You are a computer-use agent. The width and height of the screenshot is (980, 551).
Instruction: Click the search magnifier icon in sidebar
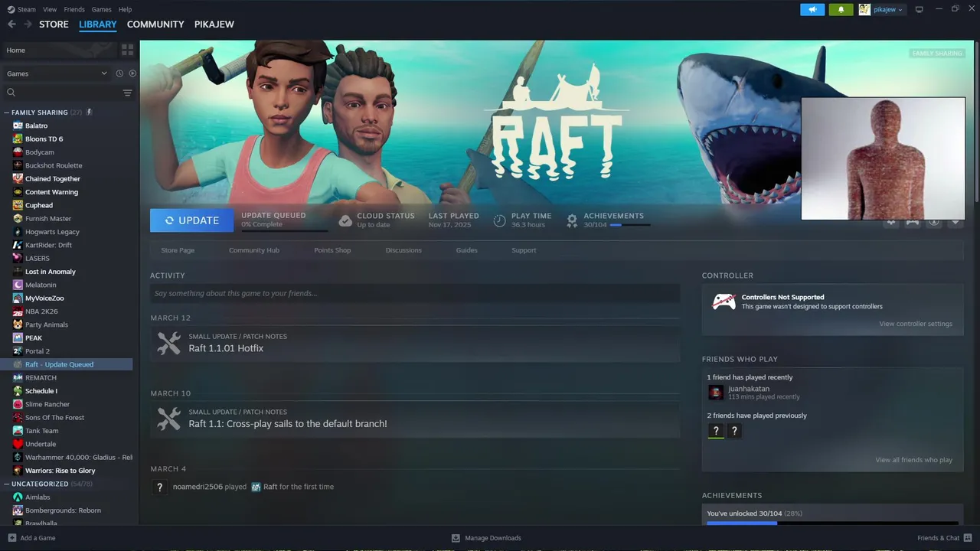pos(11,93)
